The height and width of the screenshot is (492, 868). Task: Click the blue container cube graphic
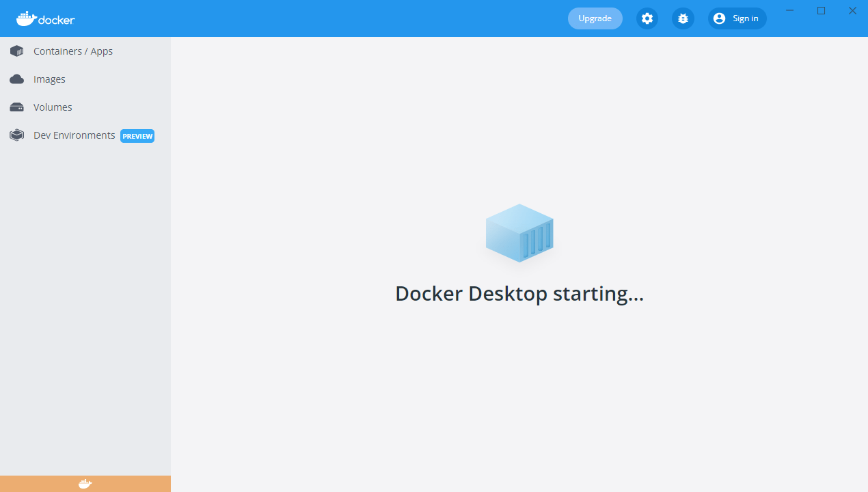pos(519,233)
